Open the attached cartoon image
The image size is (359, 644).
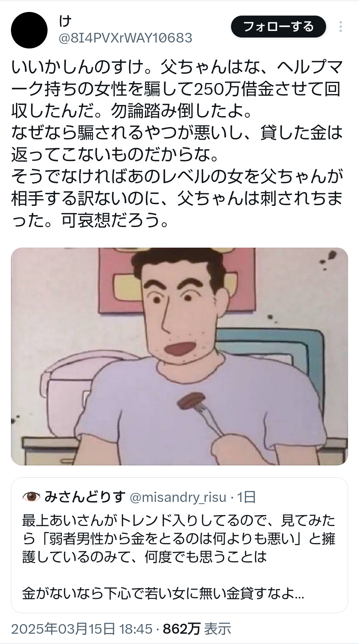point(179,356)
